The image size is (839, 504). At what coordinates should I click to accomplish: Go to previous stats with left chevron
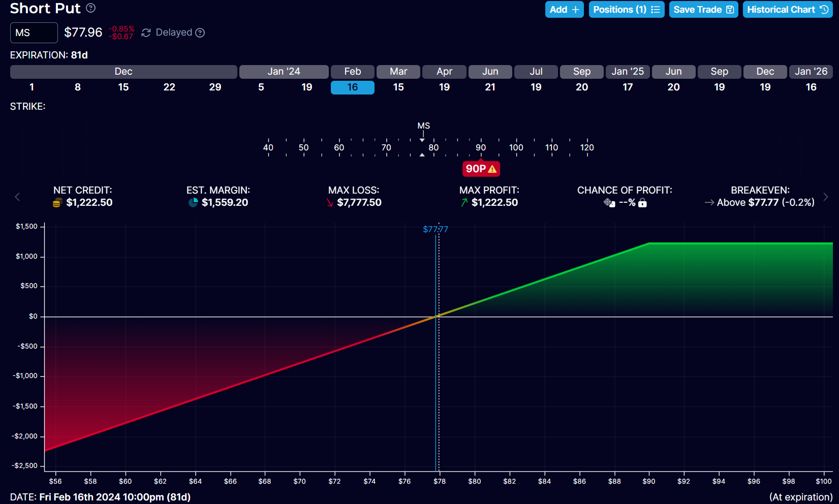coord(17,197)
